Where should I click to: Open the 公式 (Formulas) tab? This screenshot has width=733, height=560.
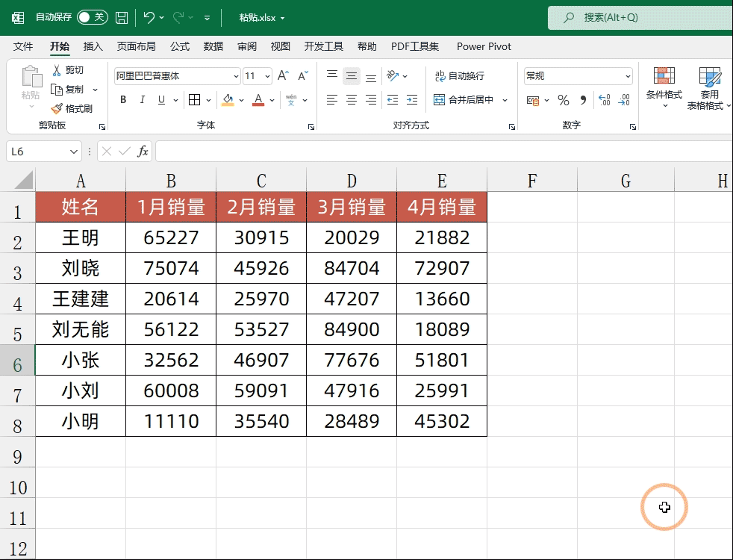180,46
